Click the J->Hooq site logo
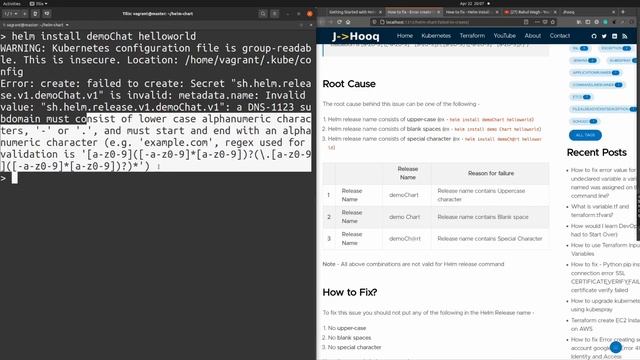The height and width of the screenshot is (360, 640). 356,36
